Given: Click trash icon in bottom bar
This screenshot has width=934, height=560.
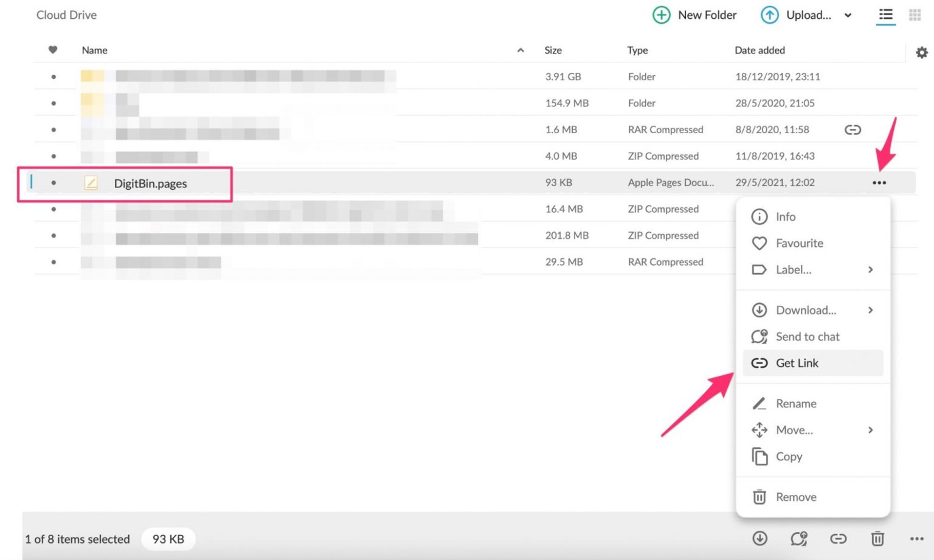Looking at the screenshot, I should (x=877, y=538).
